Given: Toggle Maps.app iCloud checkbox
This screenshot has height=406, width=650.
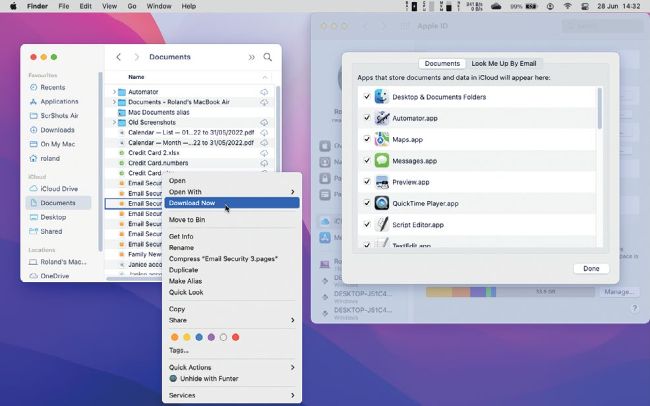Looking at the screenshot, I should [x=367, y=139].
